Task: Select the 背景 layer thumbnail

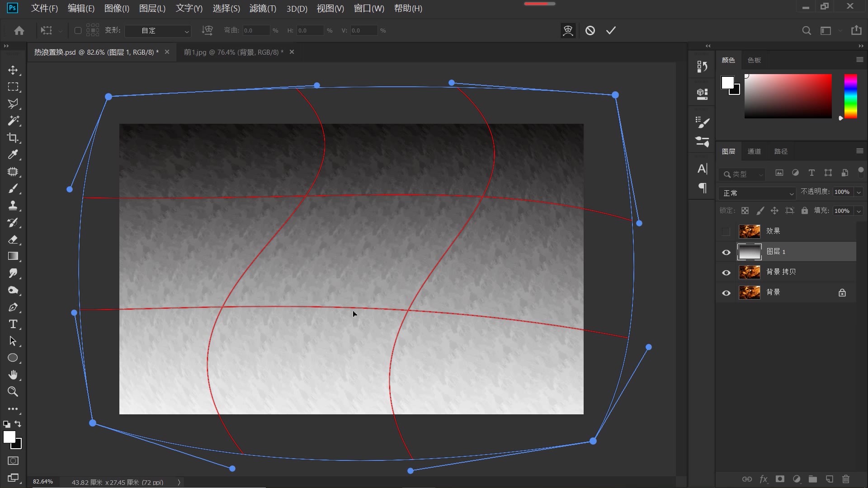Action: 749,293
